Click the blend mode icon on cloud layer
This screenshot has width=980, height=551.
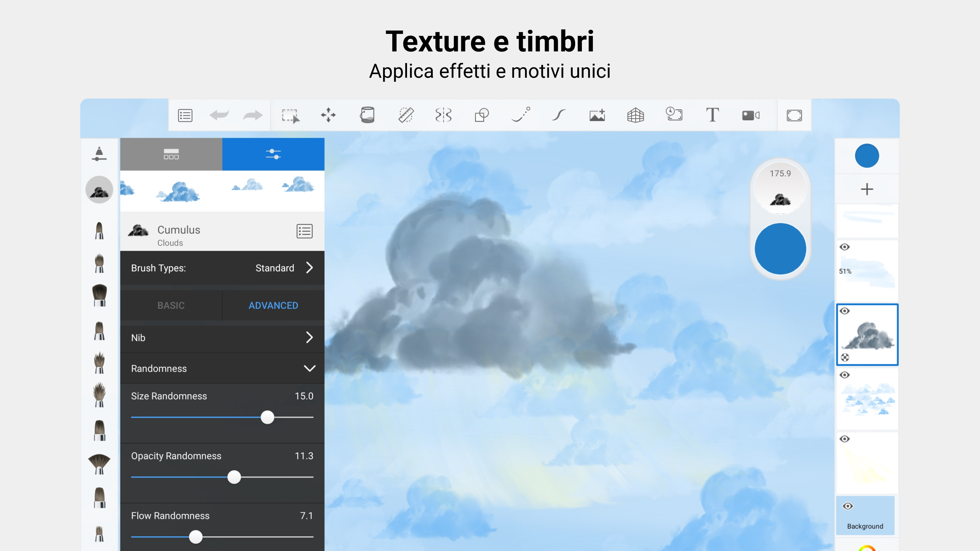coord(845,358)
